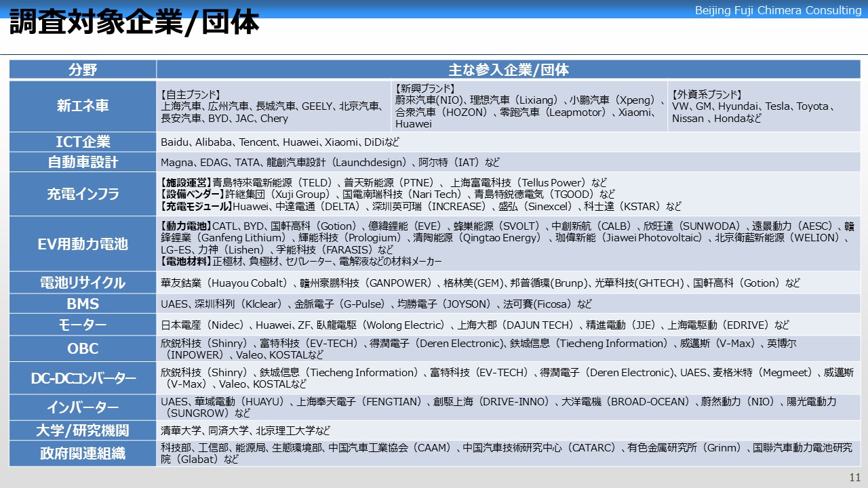Click the slide title 調査対象企業/団体
This screenshot has height=488, width=868.
pyautogui.click(x=134, y=23)
